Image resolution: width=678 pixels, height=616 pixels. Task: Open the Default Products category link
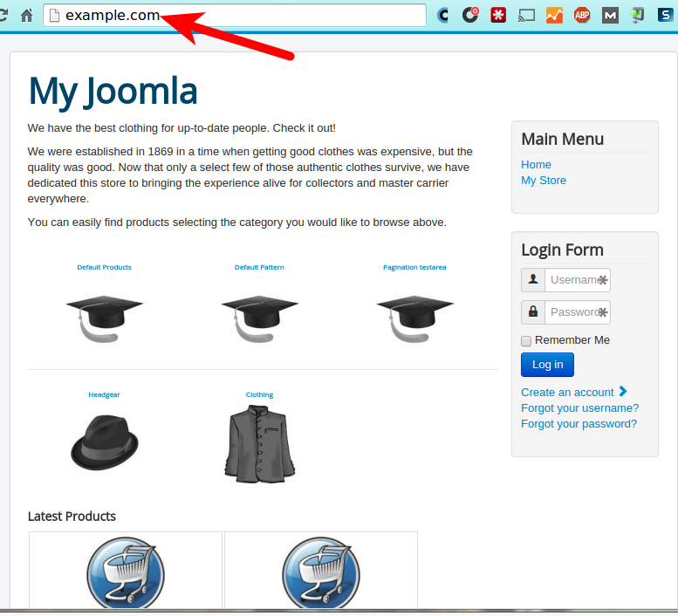104,267
